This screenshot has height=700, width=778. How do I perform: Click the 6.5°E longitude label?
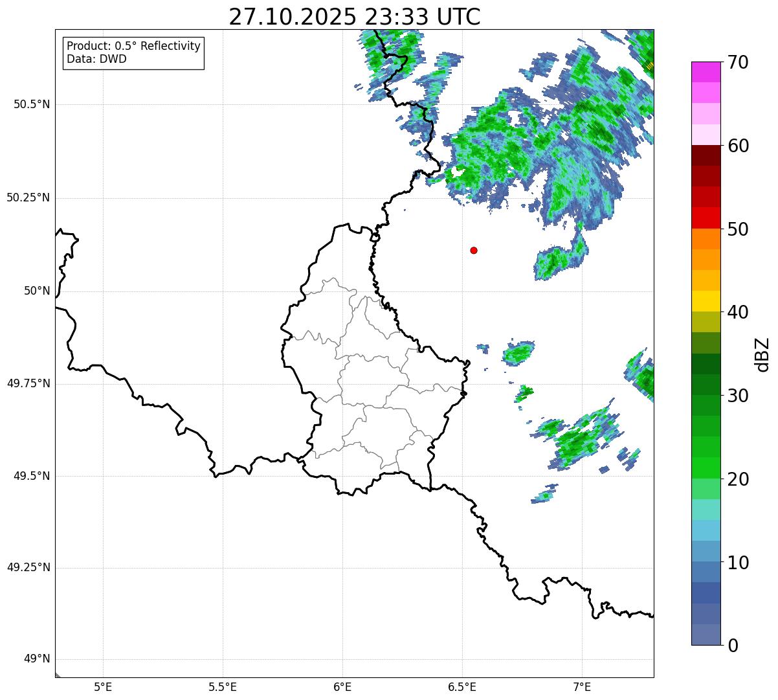point(462,686)
